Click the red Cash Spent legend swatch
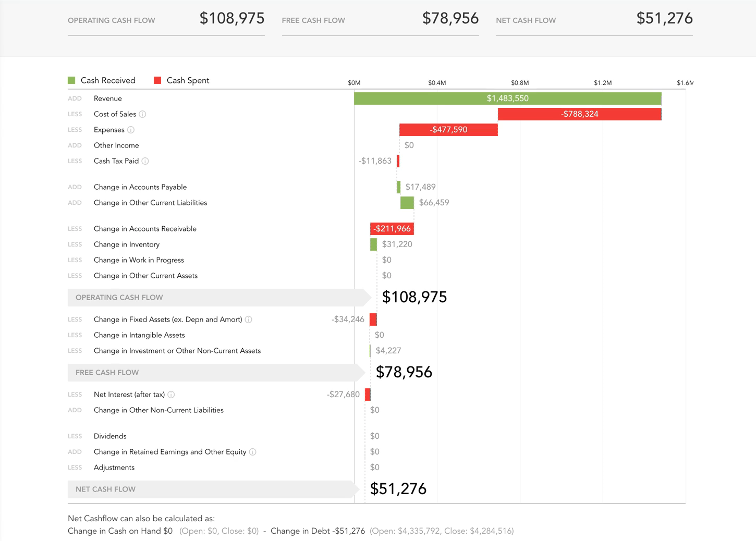 pos(157,80)
